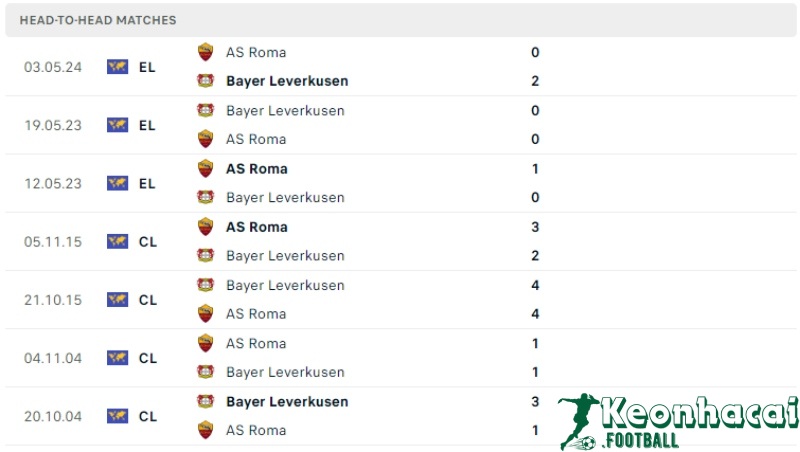This screenshot has width=800, height=452.
Task: Click the EL label for 12.05.23
Action: tap(147, 183)
